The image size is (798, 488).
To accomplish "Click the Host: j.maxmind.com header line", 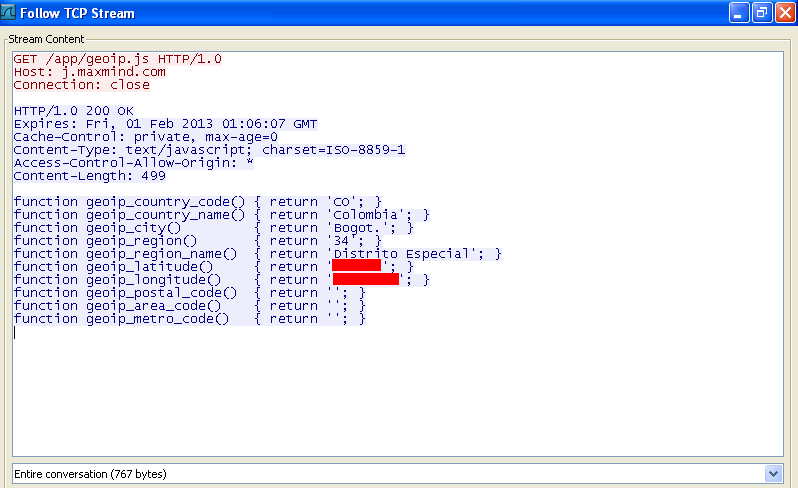I will [x=89, y=72].
